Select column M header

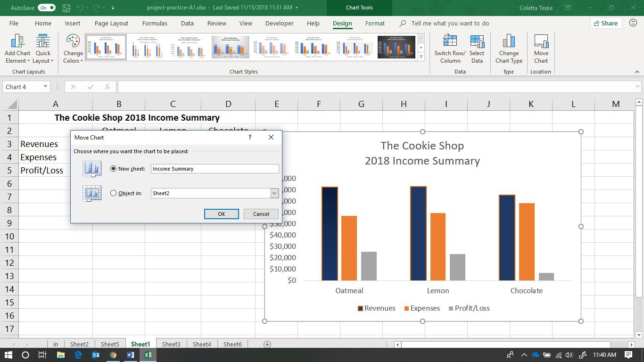click(x=616, y=104)
